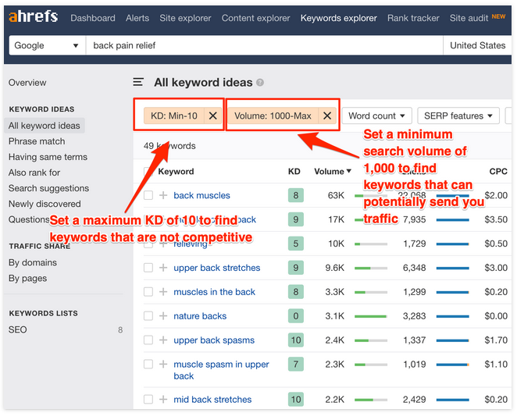Click plus icon beside upper back stretches

(x=163, y=268)
